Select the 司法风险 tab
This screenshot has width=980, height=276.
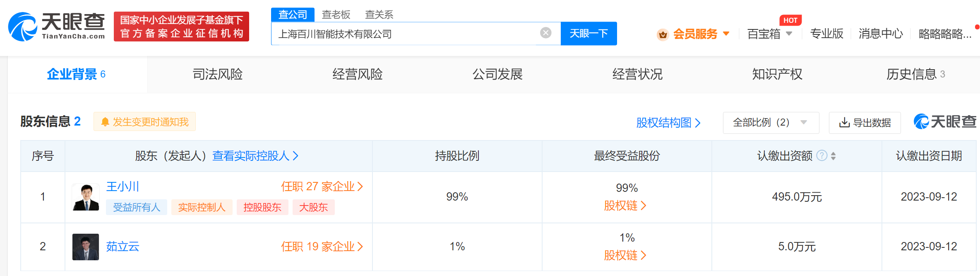[x=218, y=74]
